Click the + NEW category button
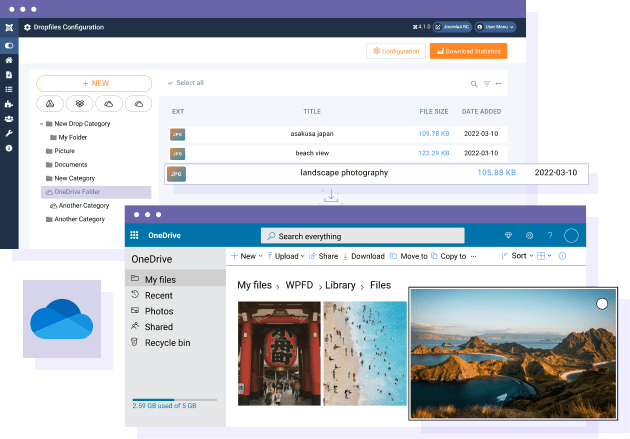 click(x=94, y=84)
